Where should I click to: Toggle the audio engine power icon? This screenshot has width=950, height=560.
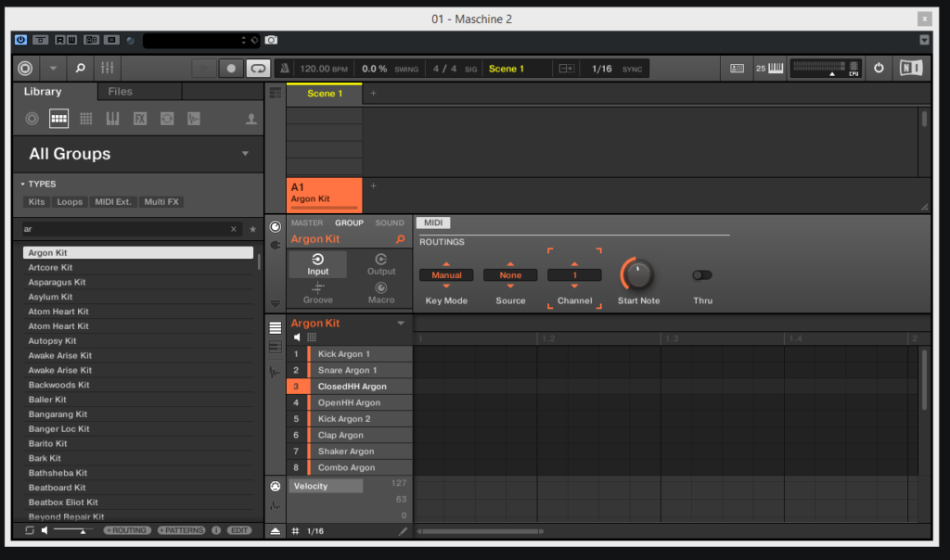(879, 69)
